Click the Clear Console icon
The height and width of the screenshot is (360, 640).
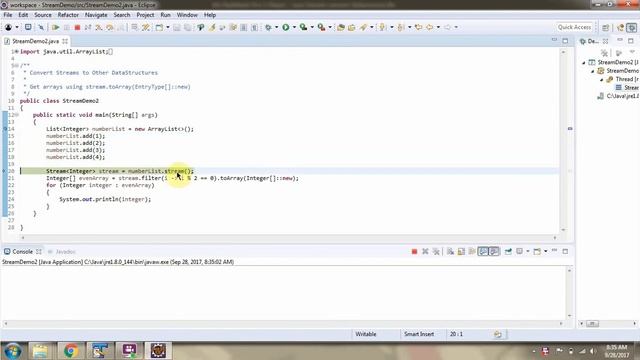pyautogui.click(x=450, y=251)
